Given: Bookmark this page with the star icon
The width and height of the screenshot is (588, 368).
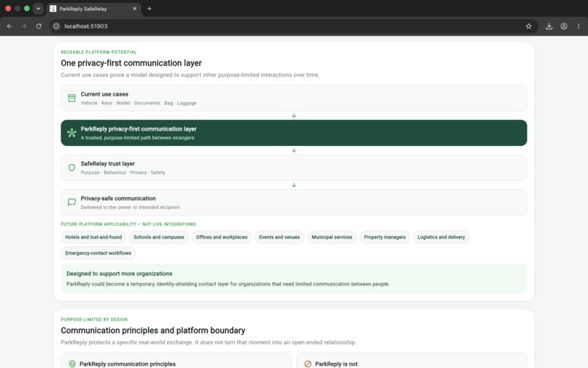Looking at the screenshot, I should [529, 26].
